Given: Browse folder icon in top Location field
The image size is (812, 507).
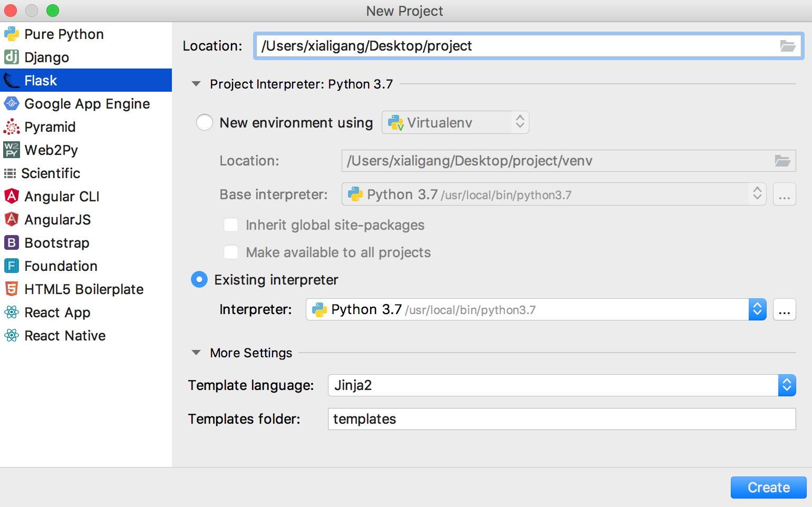Looking at the screenshot, I should [x=787, y=46].
